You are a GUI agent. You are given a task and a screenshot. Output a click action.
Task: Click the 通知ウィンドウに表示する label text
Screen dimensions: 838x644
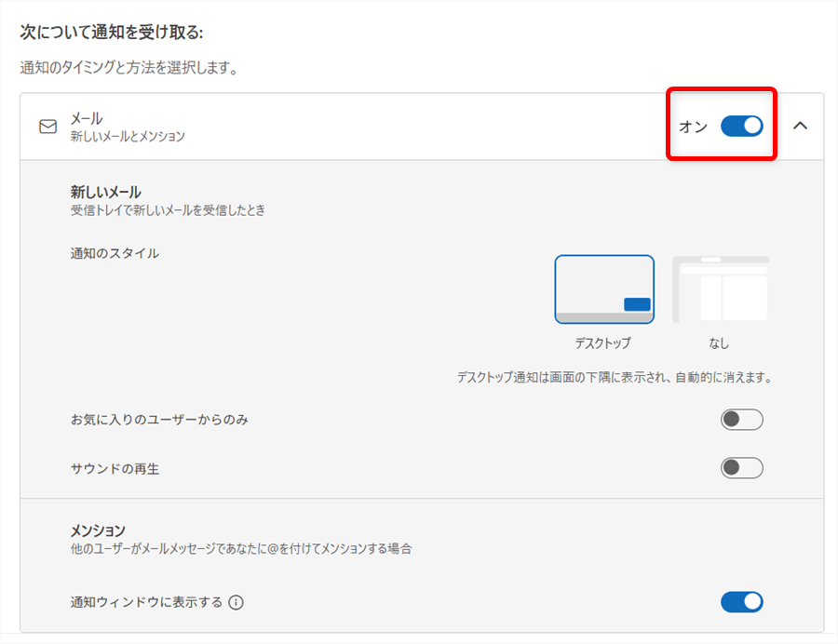click(x=146, y=602)
